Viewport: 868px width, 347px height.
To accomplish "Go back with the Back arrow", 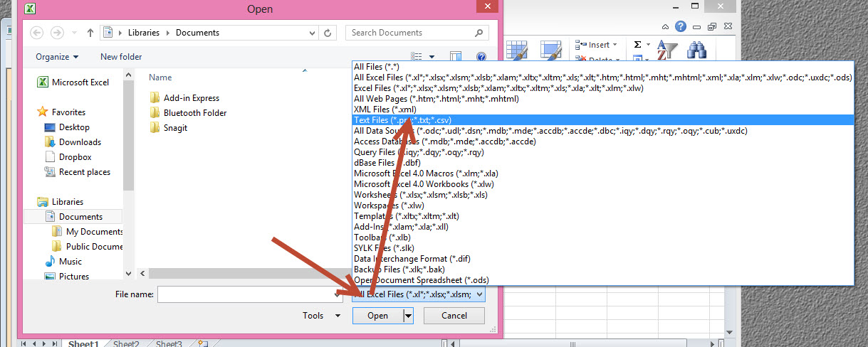I will coord(37,33).
